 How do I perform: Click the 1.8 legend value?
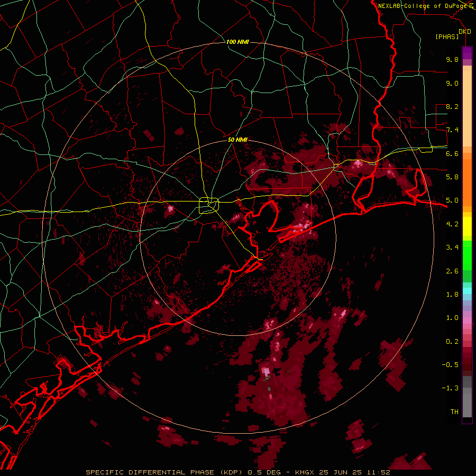tap(452, 295)
